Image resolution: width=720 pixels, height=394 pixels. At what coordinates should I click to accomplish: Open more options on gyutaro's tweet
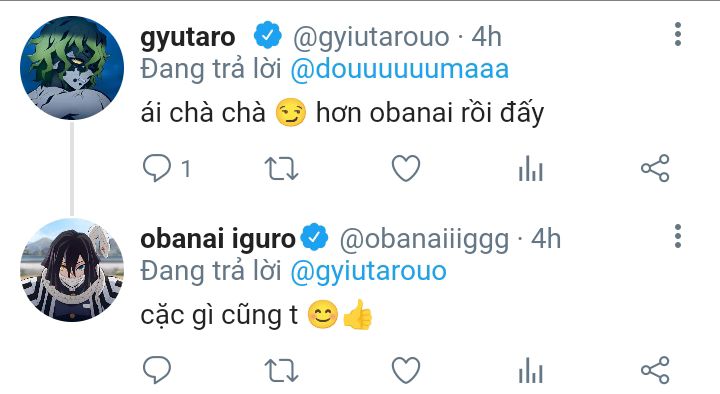[678, 34]
